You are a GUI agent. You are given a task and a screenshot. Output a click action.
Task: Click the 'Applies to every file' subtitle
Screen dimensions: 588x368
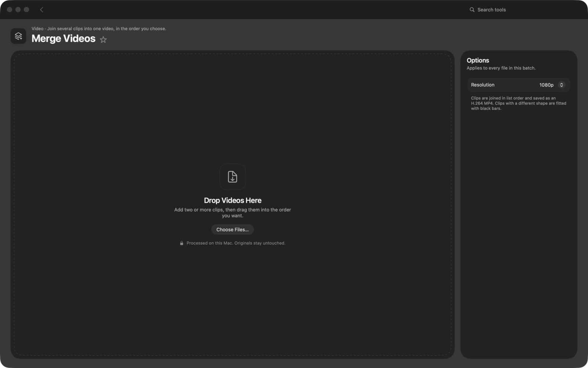(501, 68)
